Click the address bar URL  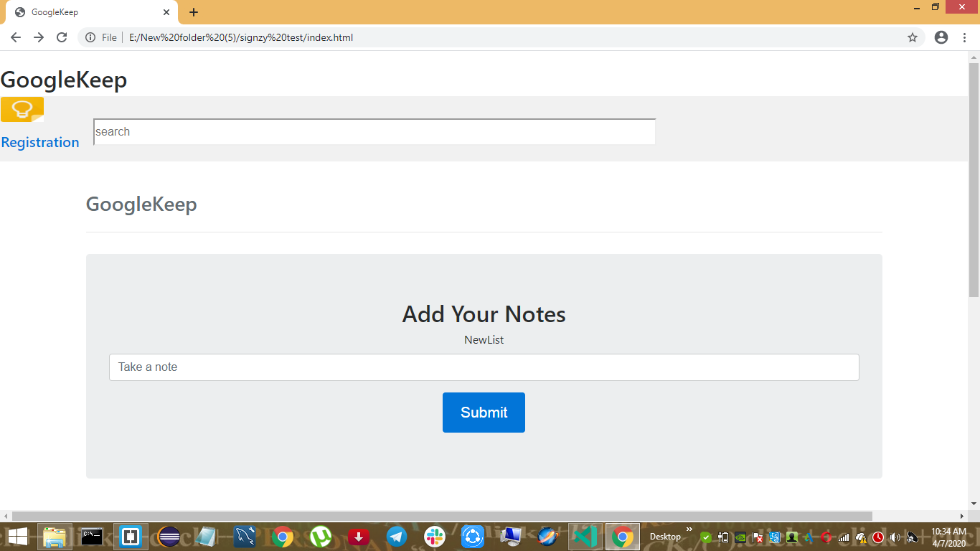point(241,37)
